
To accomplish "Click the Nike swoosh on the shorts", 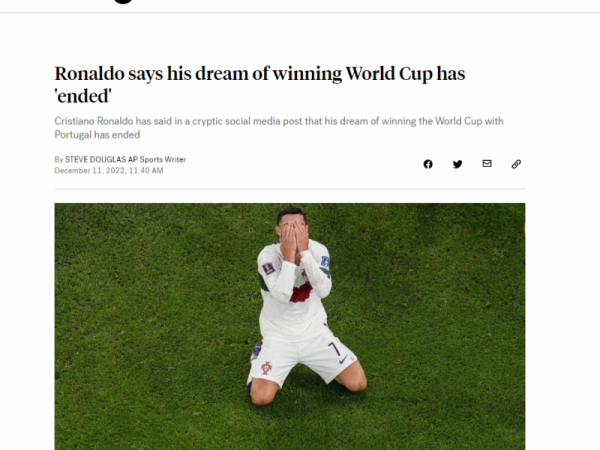I will [343, 359].
